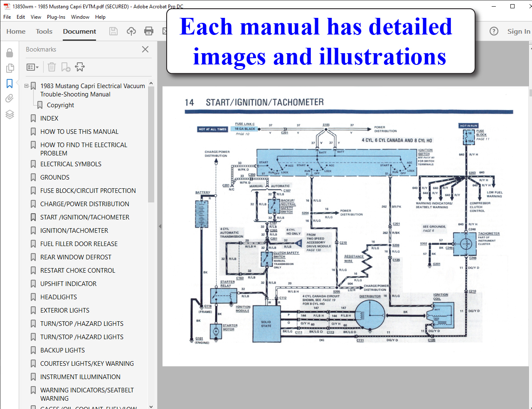This screenshot has width=532, height=409.
Task: Open BACKUP LIGHTS bookmark
Action: click(62, 350)
